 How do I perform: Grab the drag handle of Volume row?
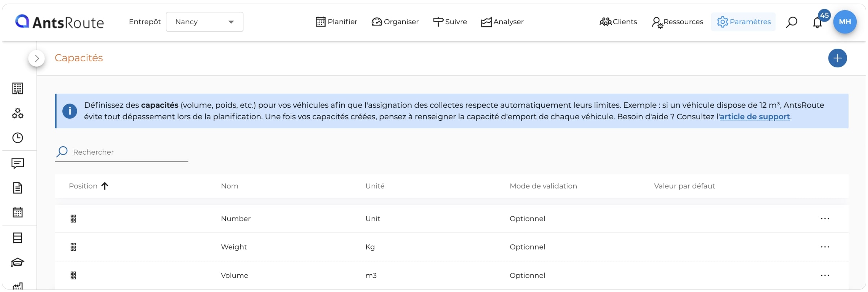73,276
